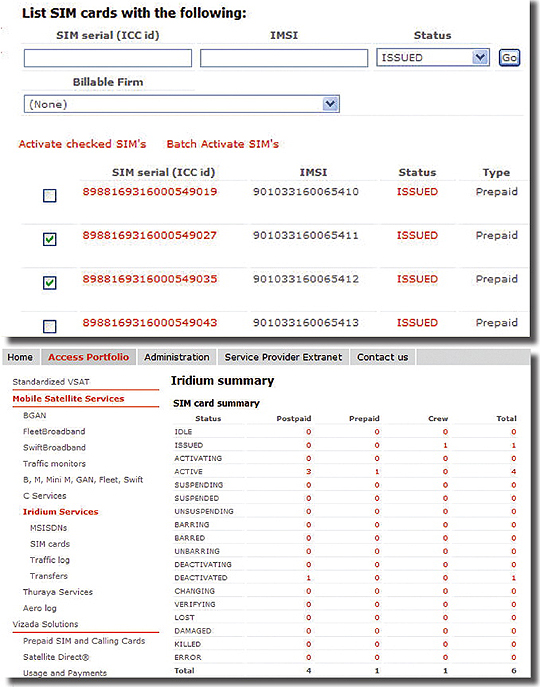
Task: Click IMSI value 901033160065412
Action: (x=306, y=279)
